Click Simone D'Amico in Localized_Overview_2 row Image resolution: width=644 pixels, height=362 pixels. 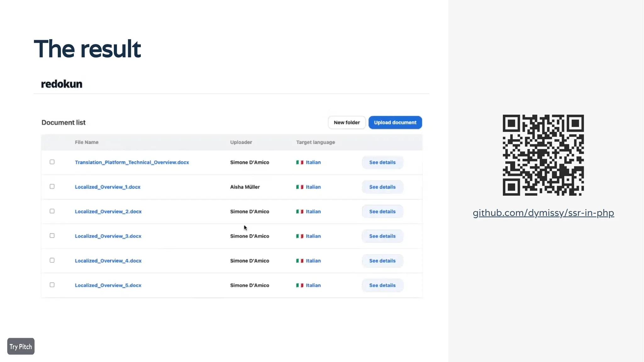[x=250, y=211]
